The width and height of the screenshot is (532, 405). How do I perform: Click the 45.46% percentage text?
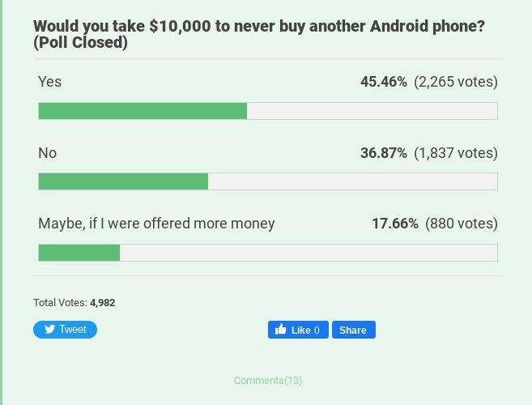[384, 82]
